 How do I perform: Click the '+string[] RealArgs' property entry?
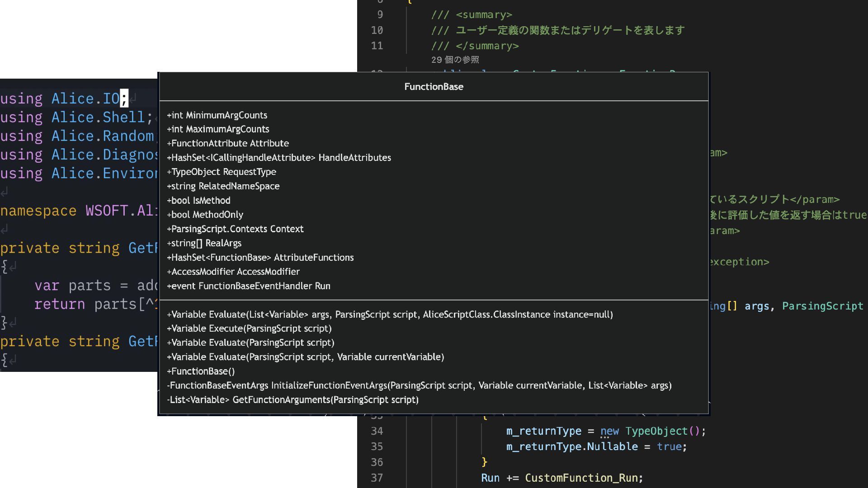point(204,243)
